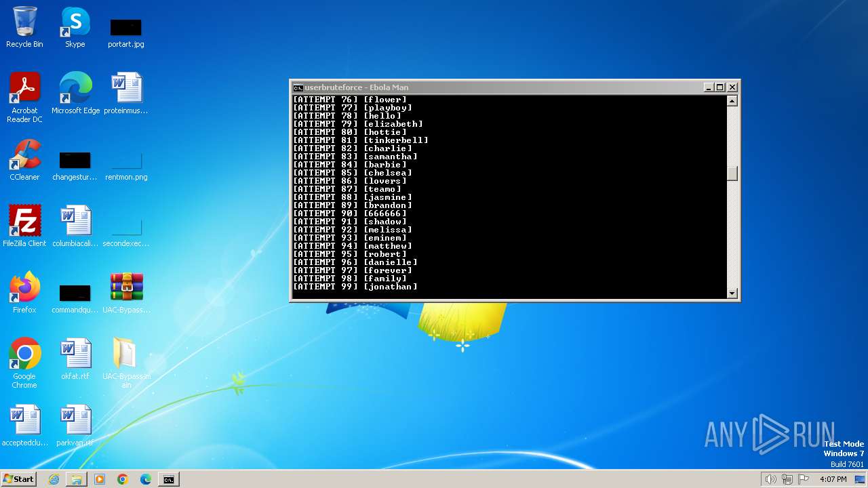Image resolution: width=868 pixels, height=488 pixels.
Task: Click the [ATTEMPT 90] [666666] line
Action: 350,213
